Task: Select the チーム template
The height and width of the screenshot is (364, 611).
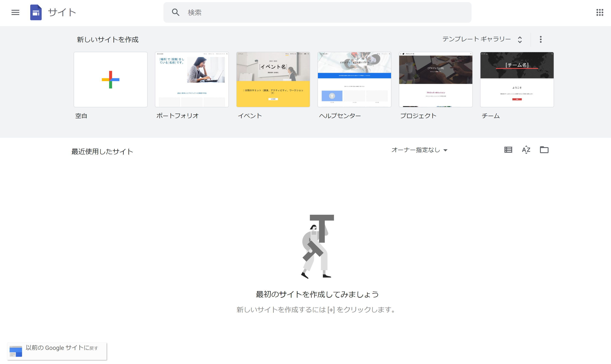Action: 517,80
